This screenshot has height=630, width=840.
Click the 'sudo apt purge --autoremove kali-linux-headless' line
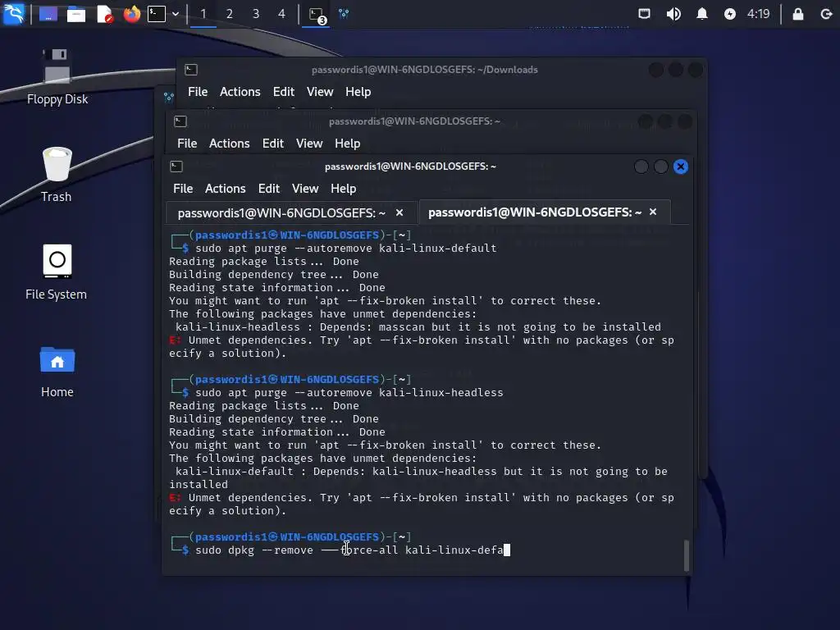[349, 393]
